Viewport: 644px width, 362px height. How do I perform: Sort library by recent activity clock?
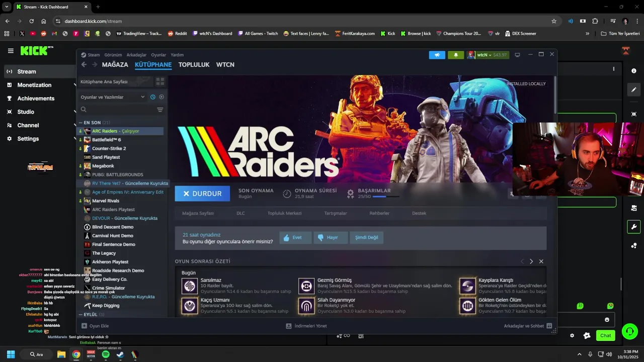point(153,97)
